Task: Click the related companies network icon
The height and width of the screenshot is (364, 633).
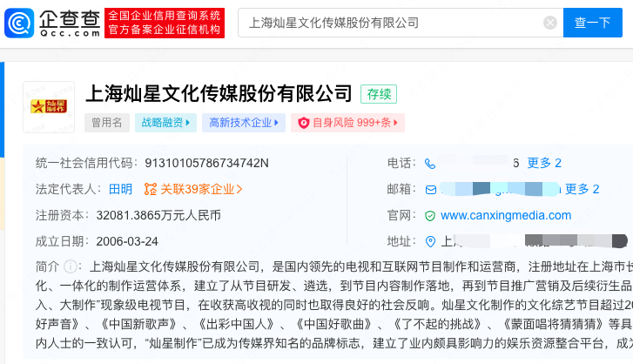Action: coord(151,189)
